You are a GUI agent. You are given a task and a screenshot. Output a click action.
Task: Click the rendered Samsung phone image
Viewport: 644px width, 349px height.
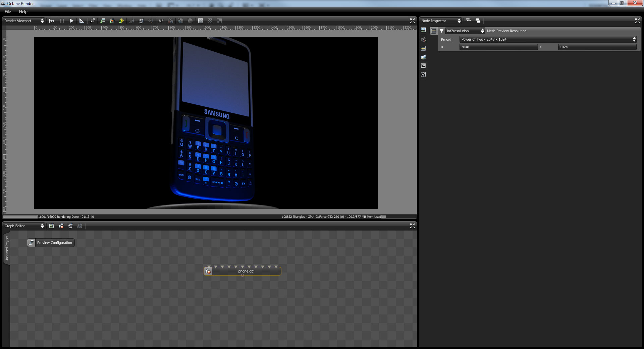click(x=206, y=123)
